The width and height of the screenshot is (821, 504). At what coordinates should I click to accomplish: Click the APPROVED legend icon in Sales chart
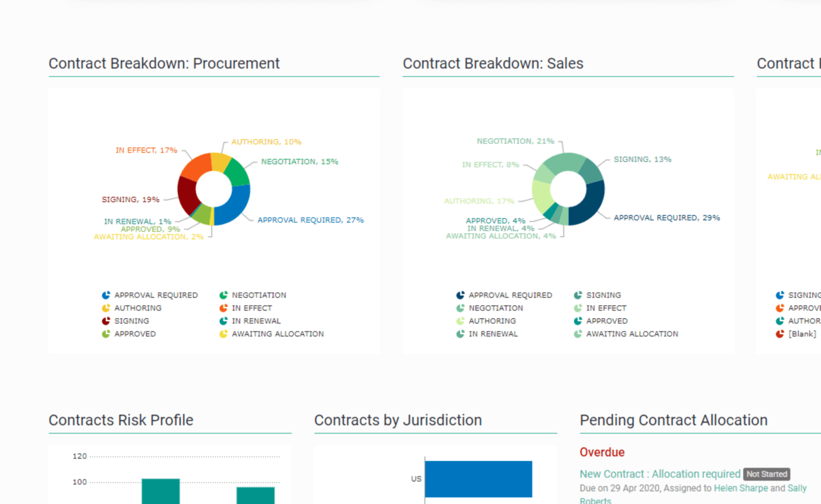[x=579, y=320]
